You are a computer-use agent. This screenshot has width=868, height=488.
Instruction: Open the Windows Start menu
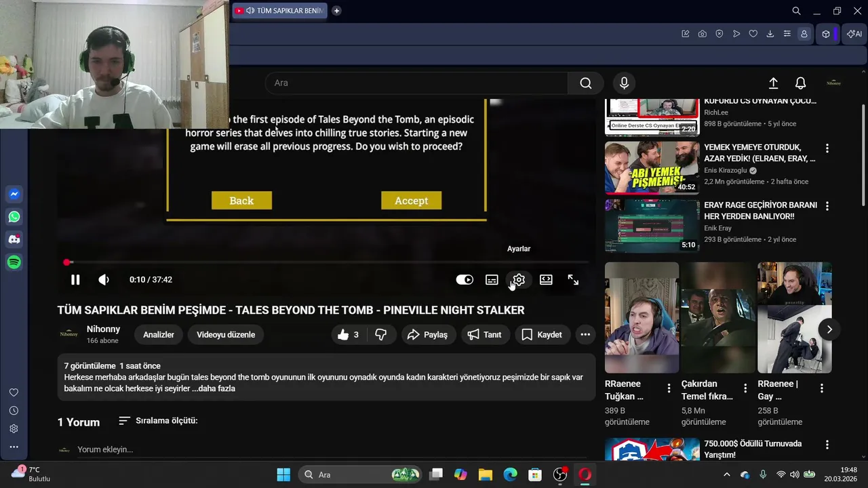tap(283, 474)
